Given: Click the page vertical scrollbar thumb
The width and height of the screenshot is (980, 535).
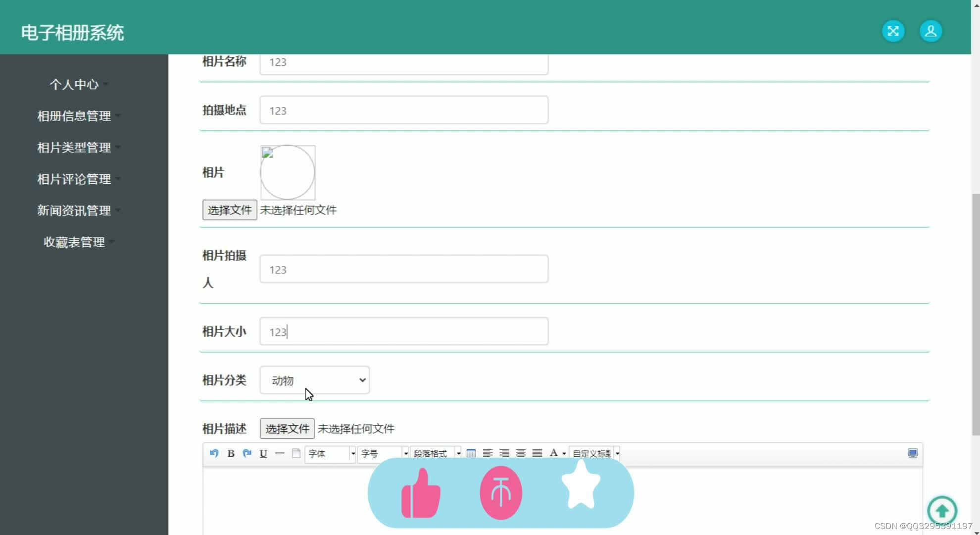Looking at the screenshot, I should click(x=976, y=315).
